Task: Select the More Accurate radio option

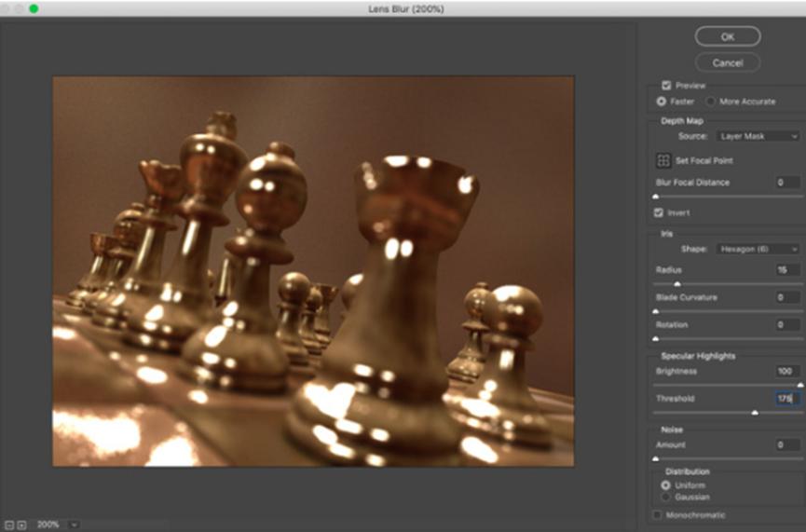Action: (711, 101)
